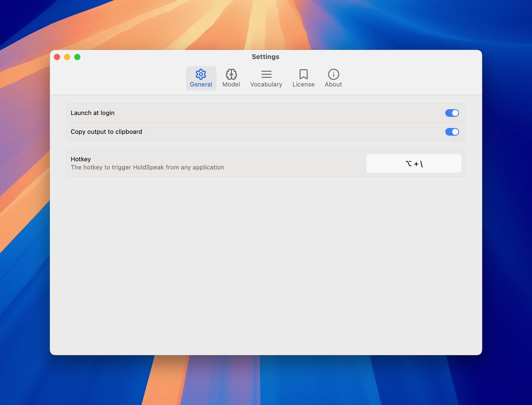Click the Settings window title text
Viewport: 532px width, 405px height.
coord(265,57)
